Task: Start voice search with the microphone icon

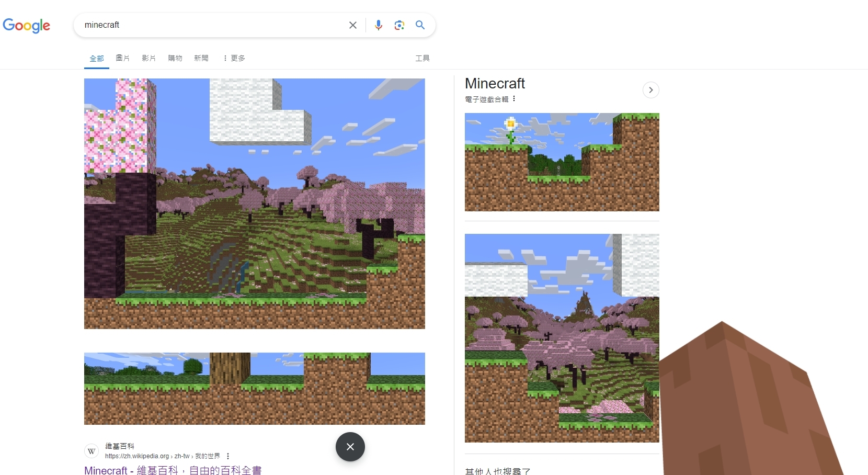Action: point(379,25)
